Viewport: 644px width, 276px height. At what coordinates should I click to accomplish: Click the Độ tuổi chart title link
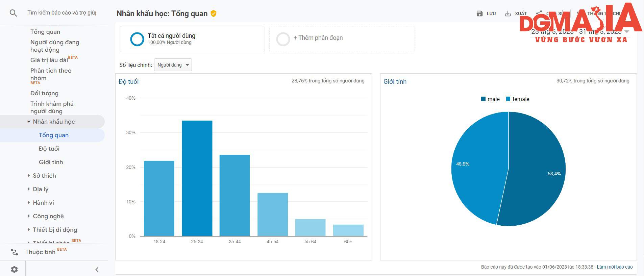point(128,81)
